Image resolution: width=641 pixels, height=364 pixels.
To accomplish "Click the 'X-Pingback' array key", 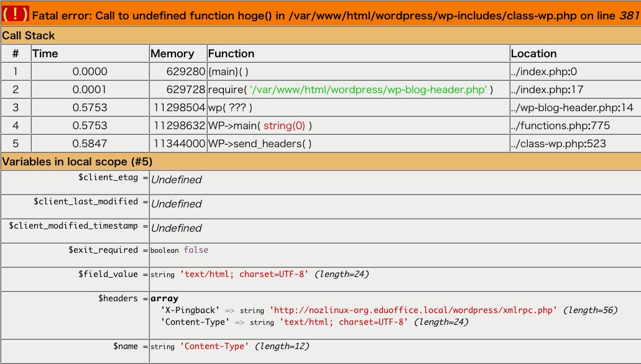I will click(x=190, y=310).
